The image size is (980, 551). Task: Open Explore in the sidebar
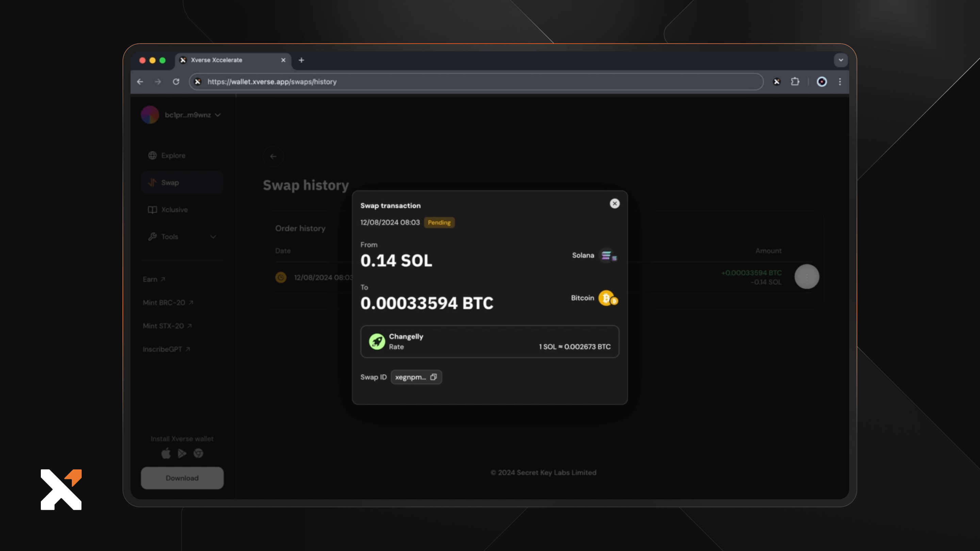click(x=182, y=155)
